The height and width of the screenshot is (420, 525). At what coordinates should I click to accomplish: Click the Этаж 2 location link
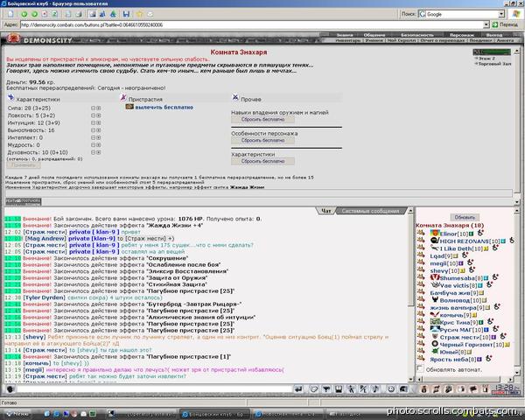click(x=486, y=59)
